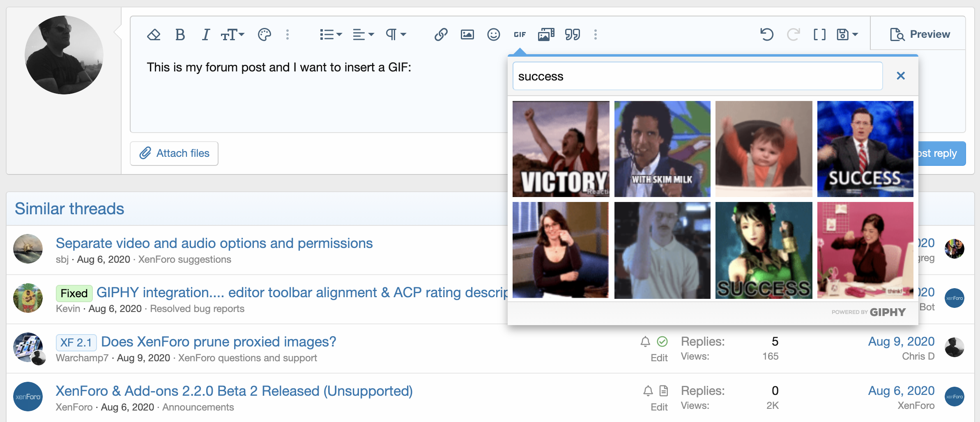
Task: Click the green Fixed prefix label
Action: tap(74, 293)
